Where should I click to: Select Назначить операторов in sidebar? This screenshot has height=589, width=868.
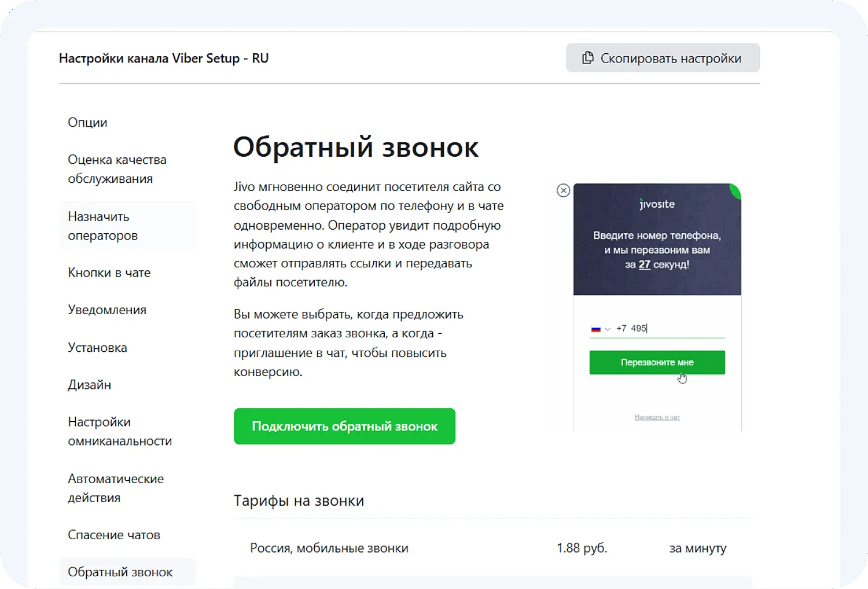point(104,226)
